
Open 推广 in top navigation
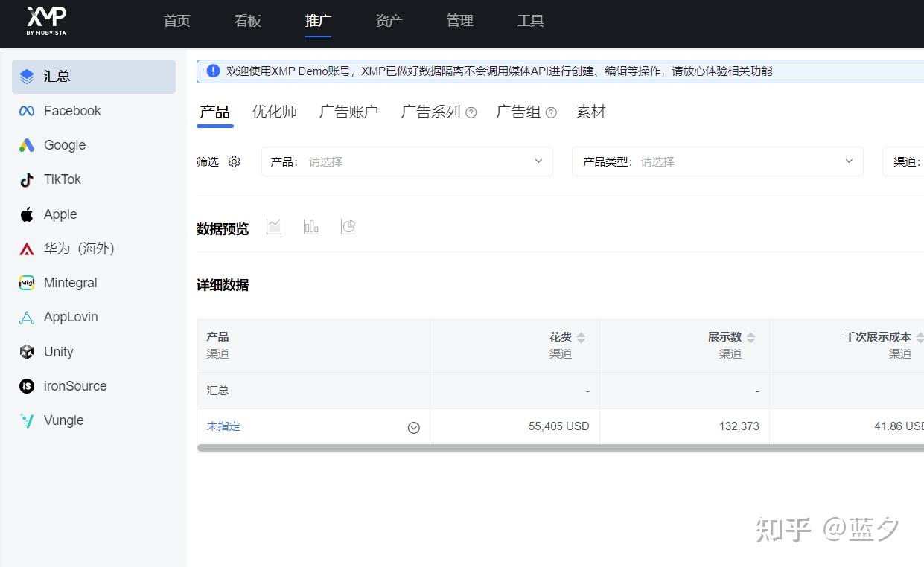(x=319, y=21)
